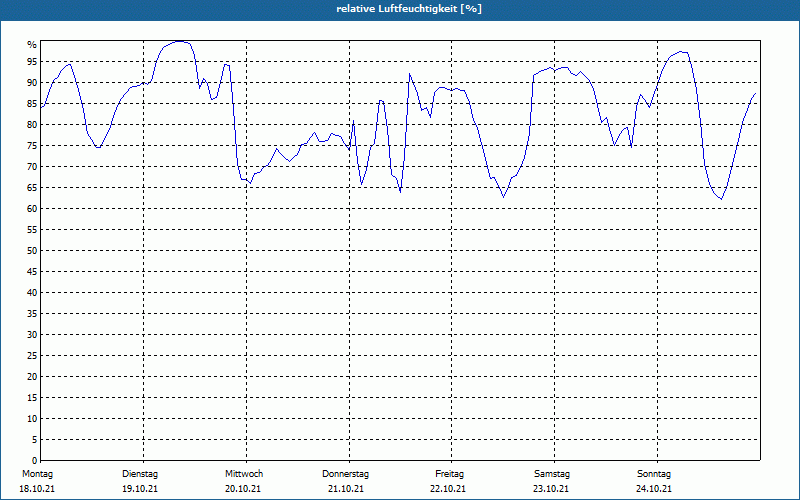Click the y-axis value 35
800x500 pixels.
(x=32, y=314)
